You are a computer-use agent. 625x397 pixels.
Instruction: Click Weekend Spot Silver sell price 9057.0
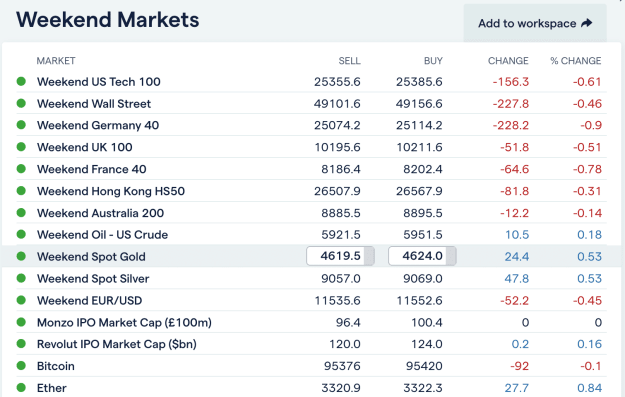click(x=341, y=279)
